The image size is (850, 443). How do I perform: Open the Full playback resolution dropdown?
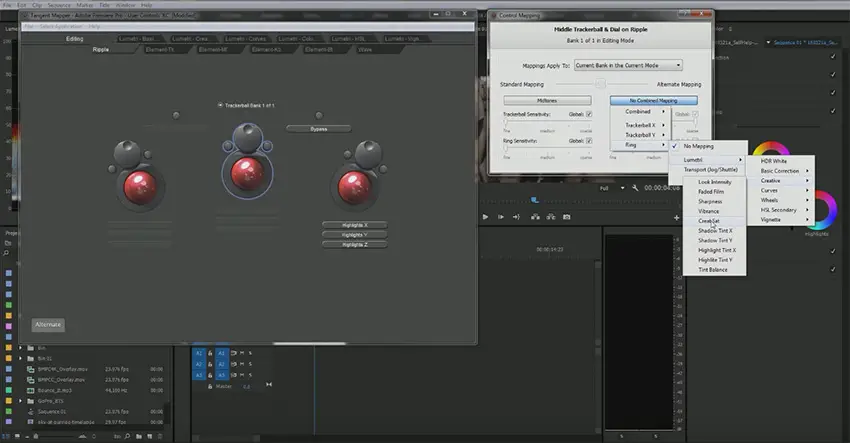611,188
